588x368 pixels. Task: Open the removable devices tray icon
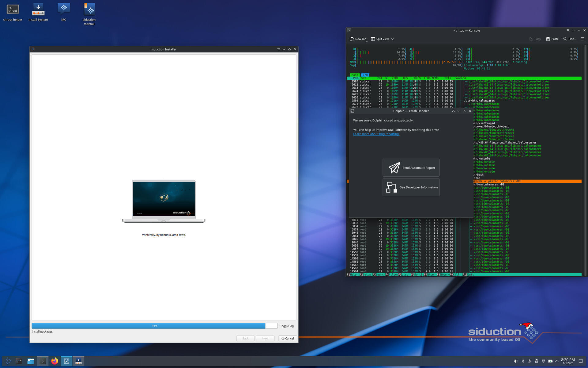(536, 361)
